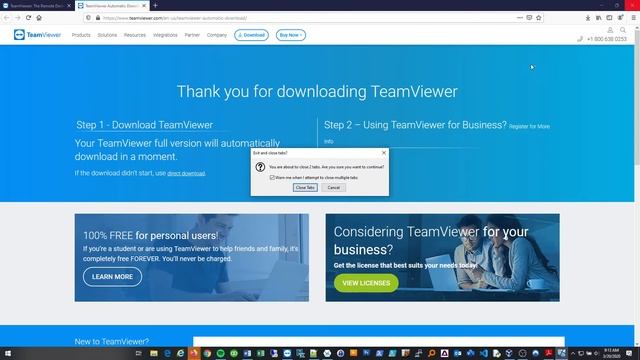Open Excel from the taskbar
Viewport: 640px width, 360px height.
[260, 353]
